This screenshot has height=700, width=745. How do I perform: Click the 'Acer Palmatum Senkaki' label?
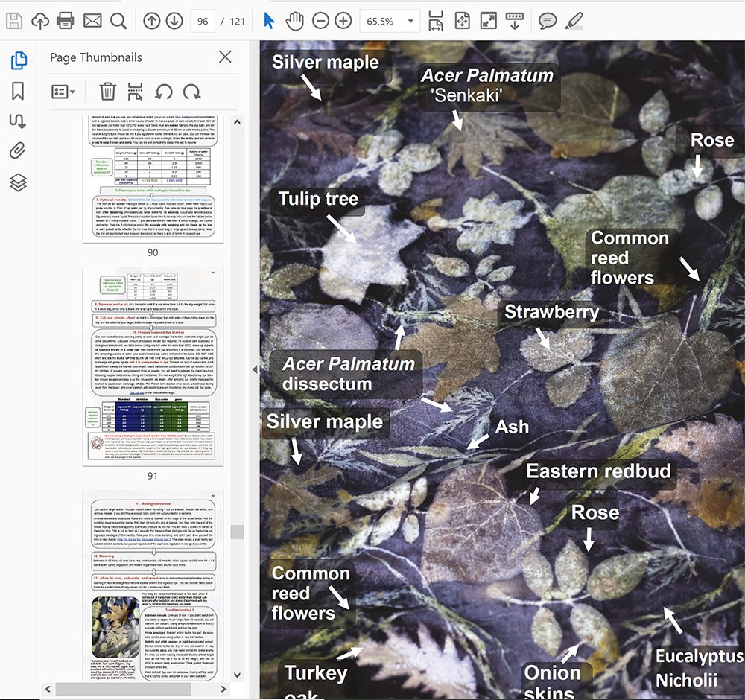click(x=487, y=86)
